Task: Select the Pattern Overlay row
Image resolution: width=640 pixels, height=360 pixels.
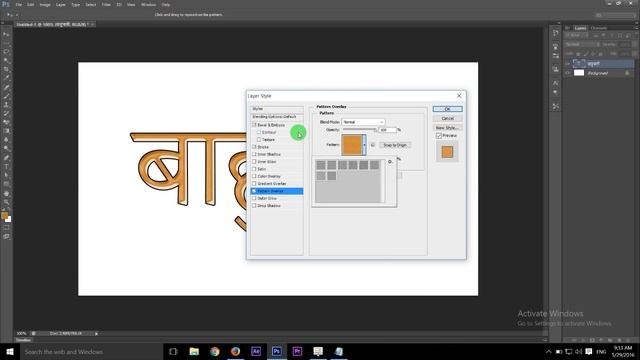Action: [x=277, y=191]
